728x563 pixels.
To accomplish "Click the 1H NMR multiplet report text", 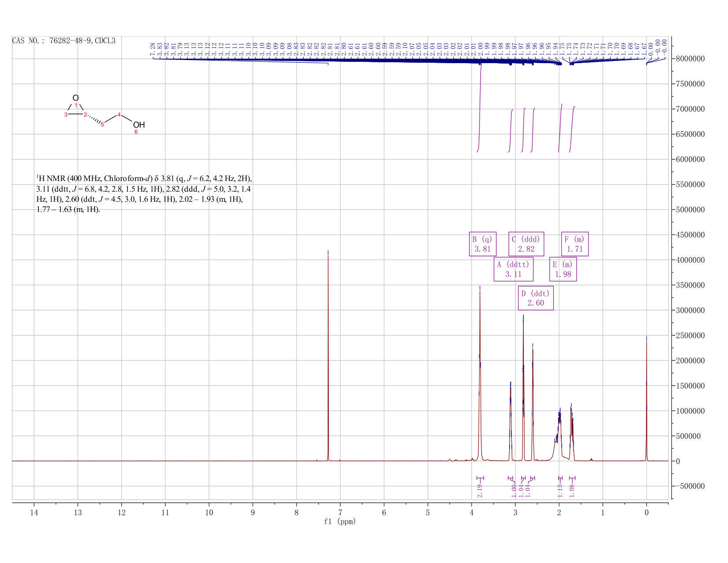I will point(144,194).
